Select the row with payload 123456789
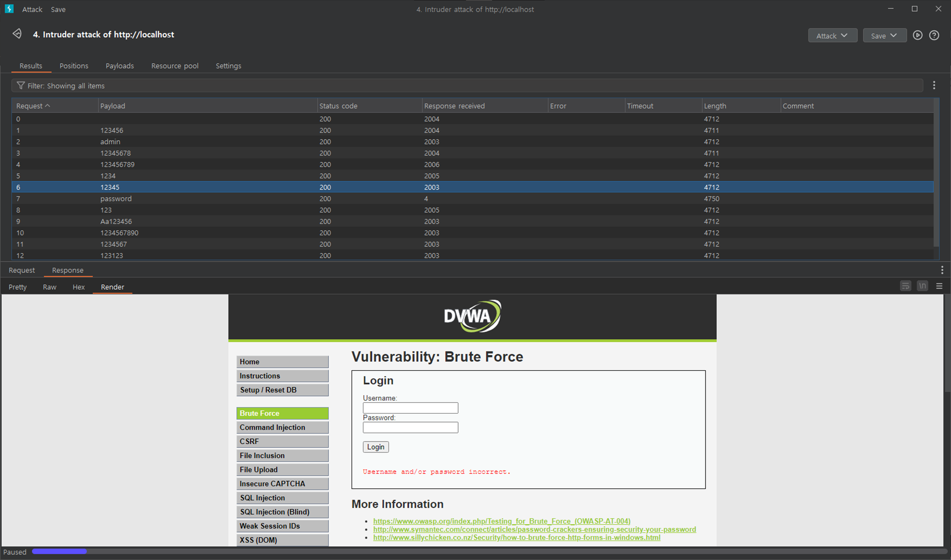Image resolution: width=951 pixels, height=560 pixels. pyautogui.click(x=473, y=164)
